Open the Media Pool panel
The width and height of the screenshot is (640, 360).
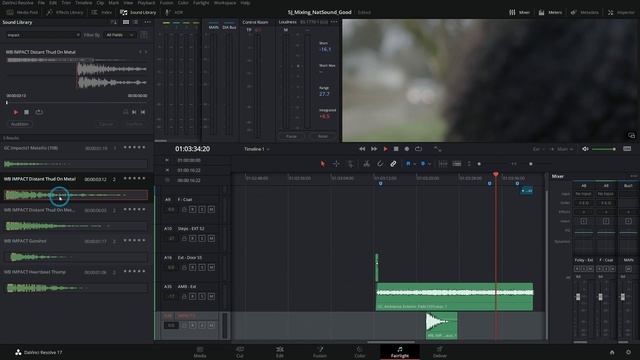pos(22,12)
